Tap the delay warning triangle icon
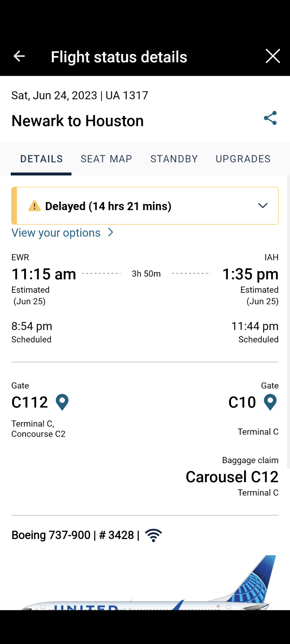This screenshot has width=290, height=644. click(x=35, y=206)
